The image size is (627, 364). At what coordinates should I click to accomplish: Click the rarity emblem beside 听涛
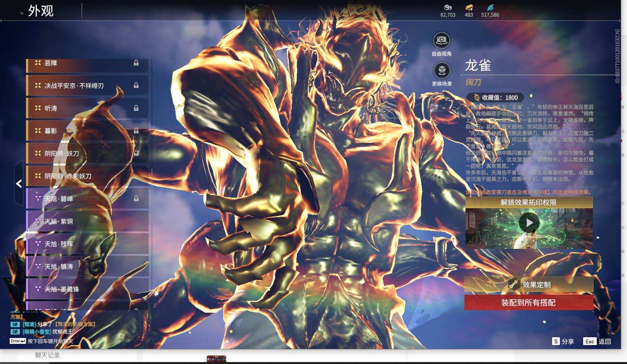click(38, 108)
